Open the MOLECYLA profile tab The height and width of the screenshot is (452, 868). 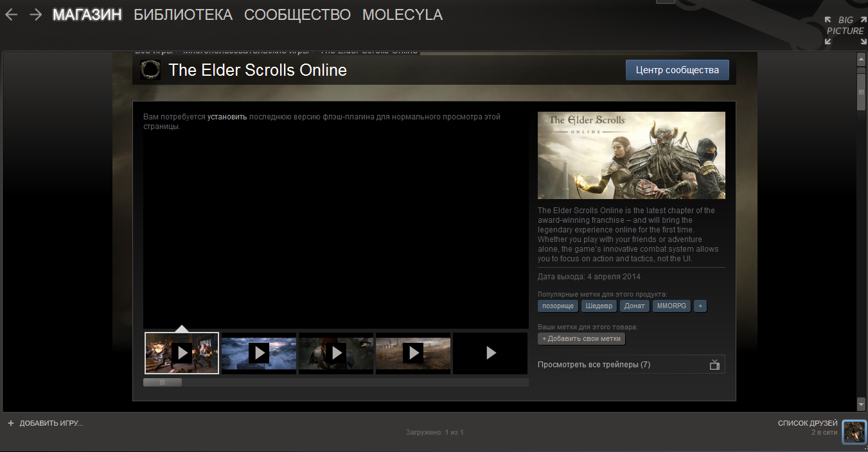[402, 15]
